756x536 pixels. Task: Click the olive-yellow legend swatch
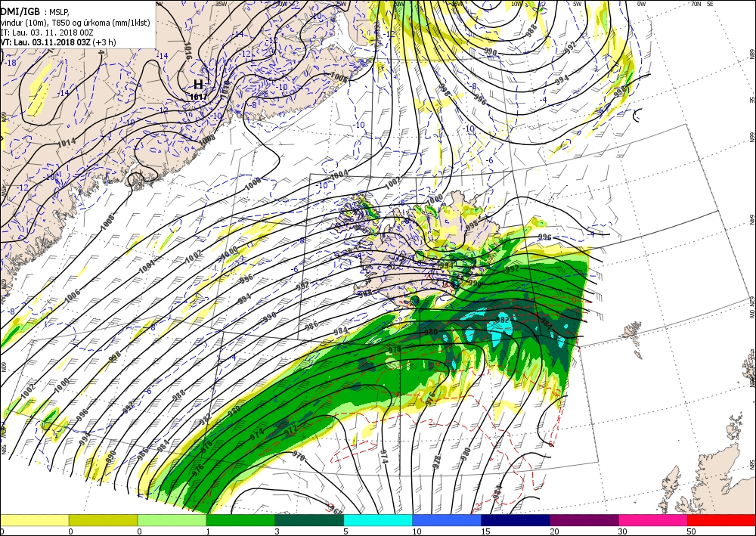coord(103,520)
